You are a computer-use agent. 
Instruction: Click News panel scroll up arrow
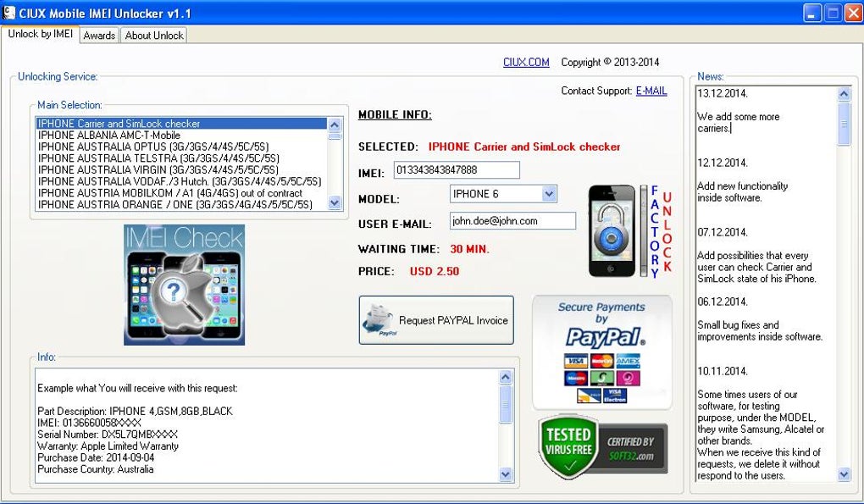tap(844, 94)
